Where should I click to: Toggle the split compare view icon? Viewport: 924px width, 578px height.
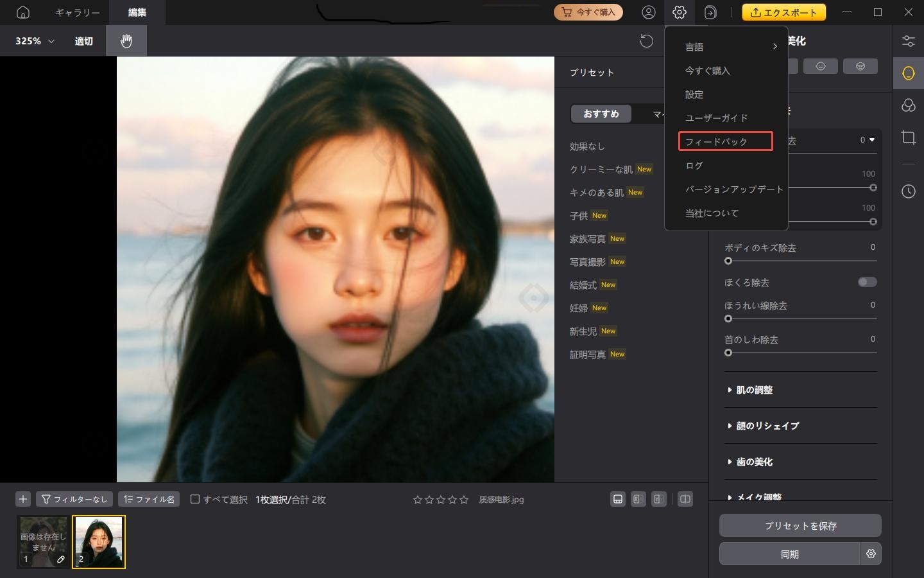coord(685,499)
